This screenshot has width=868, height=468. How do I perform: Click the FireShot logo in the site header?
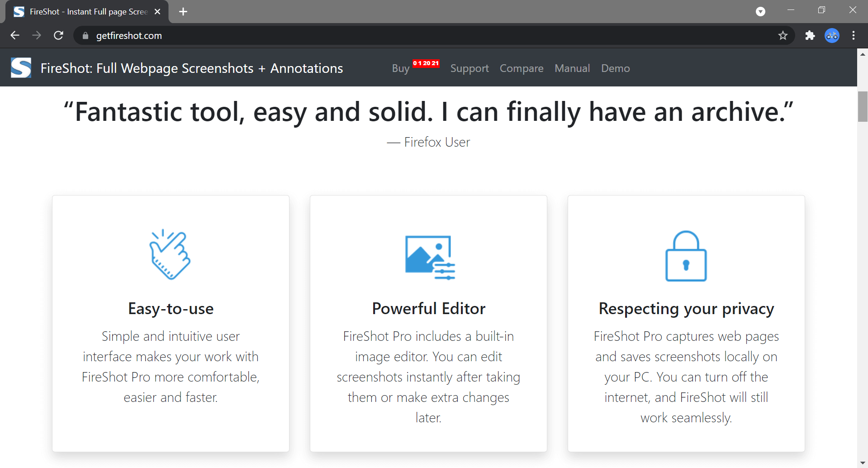[21, 68]
